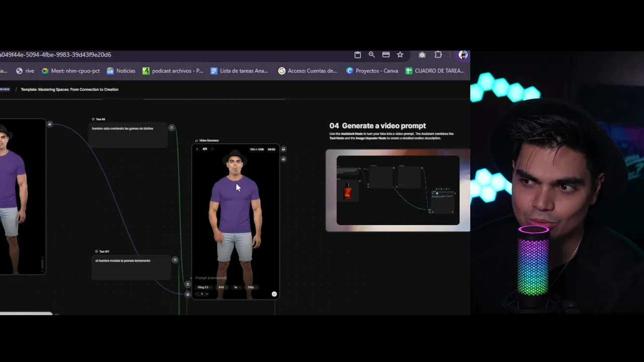Open the 9:16 aspect ratio dropdown
The height and width of the screenshot is (362, 644).
click(222, 288)
